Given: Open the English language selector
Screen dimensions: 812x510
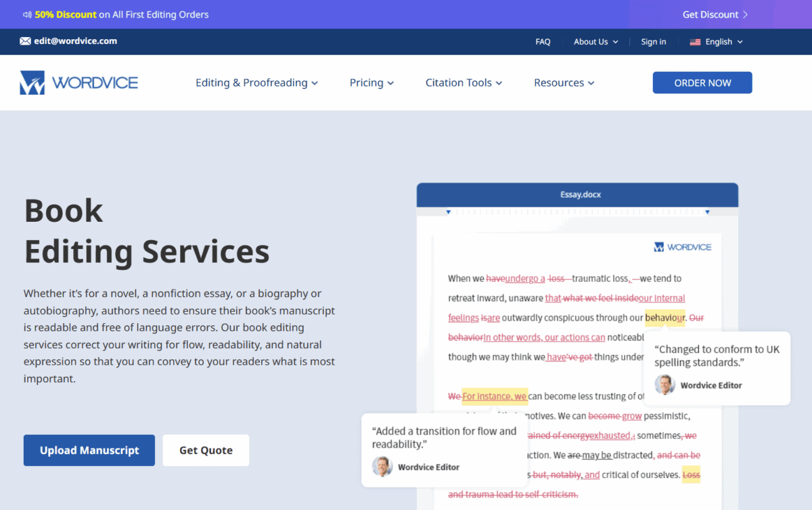Looking at the screenshot, I should click(716, 41).
